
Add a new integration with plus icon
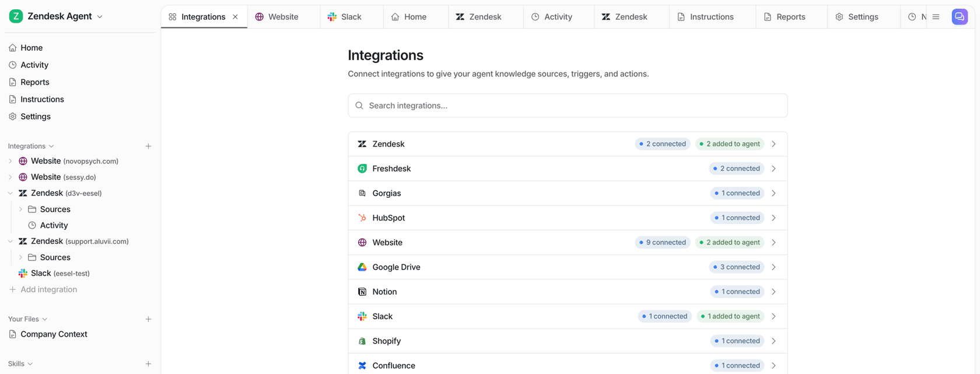point(148,146)
